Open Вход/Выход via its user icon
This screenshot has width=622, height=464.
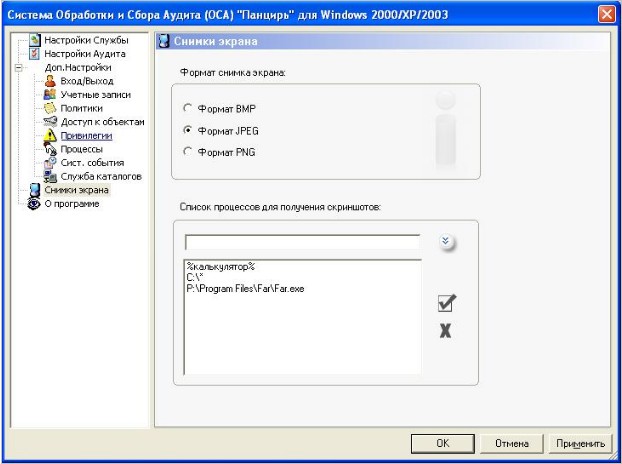pyautogui.click(x=50, y=81)
